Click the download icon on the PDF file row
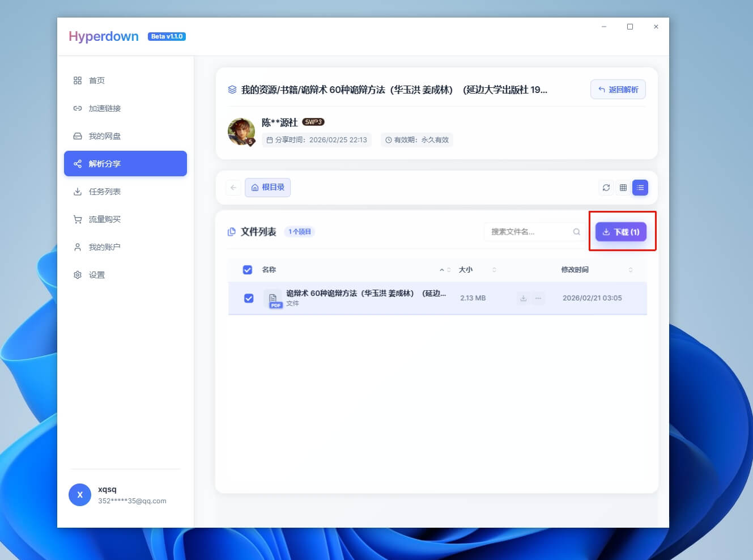This screenshot has height=560, width=753. tap(523, 298)
